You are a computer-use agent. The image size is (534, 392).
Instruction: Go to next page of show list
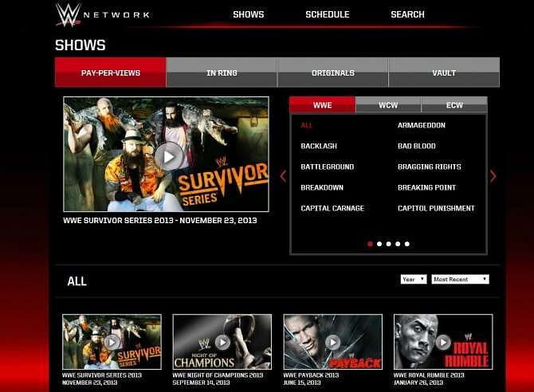click(x=493, y=176)
